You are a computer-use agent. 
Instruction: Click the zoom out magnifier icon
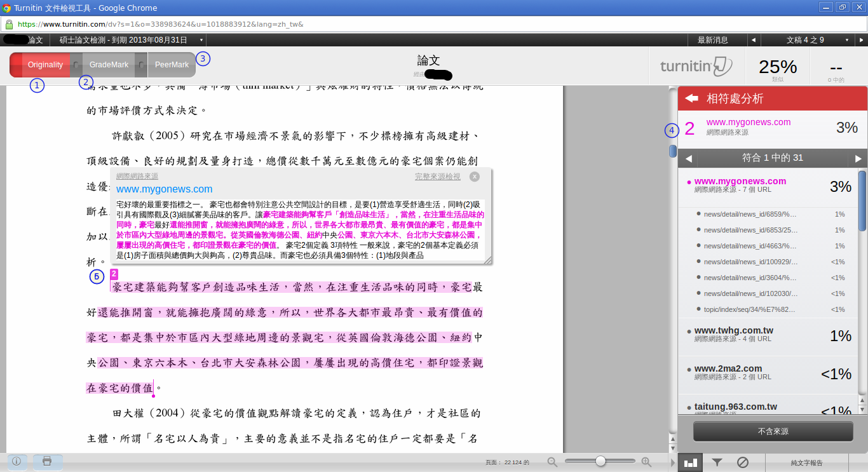552,462
